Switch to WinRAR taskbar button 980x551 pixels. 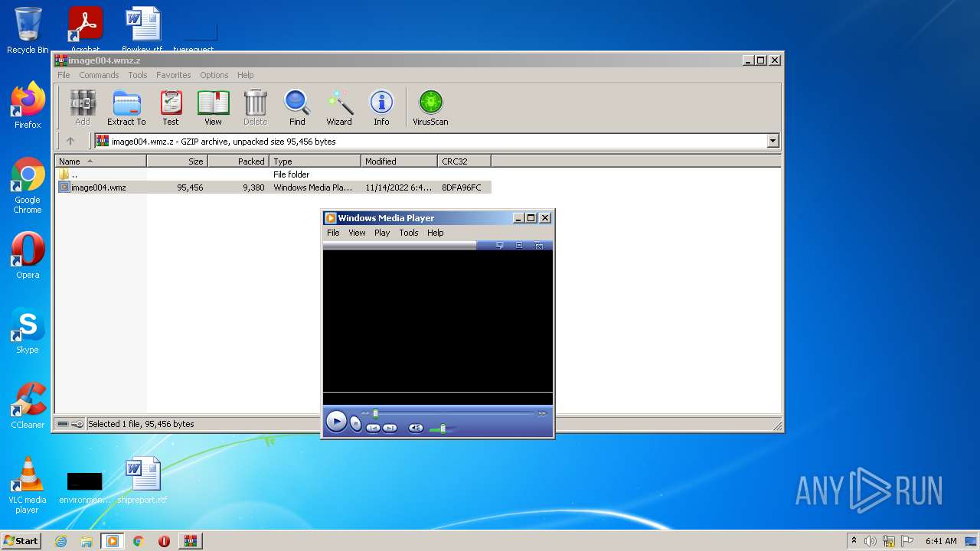(x=190, y=541)
